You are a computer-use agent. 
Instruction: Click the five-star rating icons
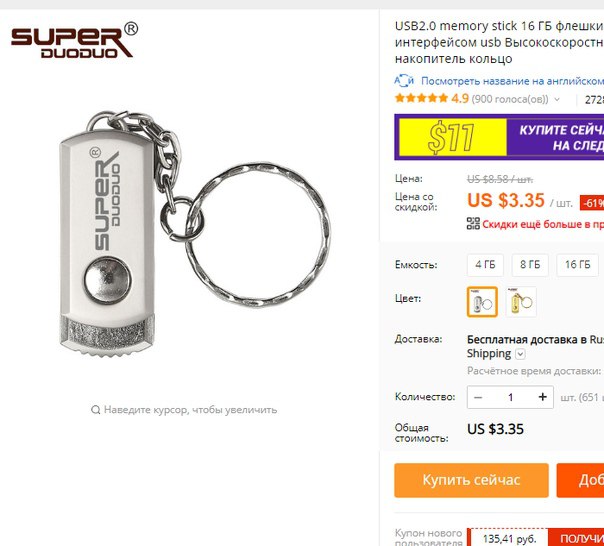(x=421, y=99)
